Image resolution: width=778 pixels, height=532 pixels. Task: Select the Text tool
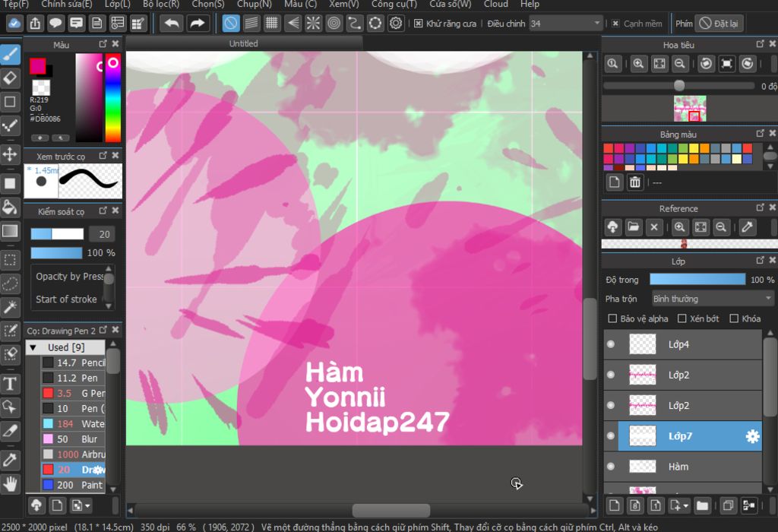11,383
